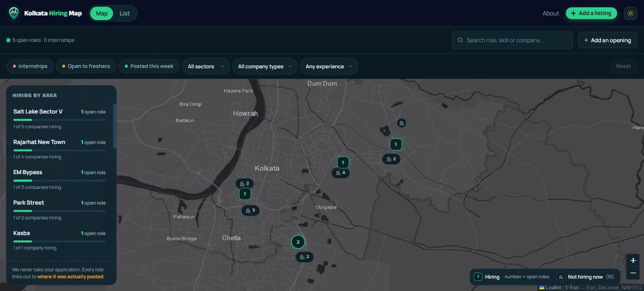This screenshot has height=291, width=644.
Task: Switch to the Map view tab
Action: click(101, 13)
